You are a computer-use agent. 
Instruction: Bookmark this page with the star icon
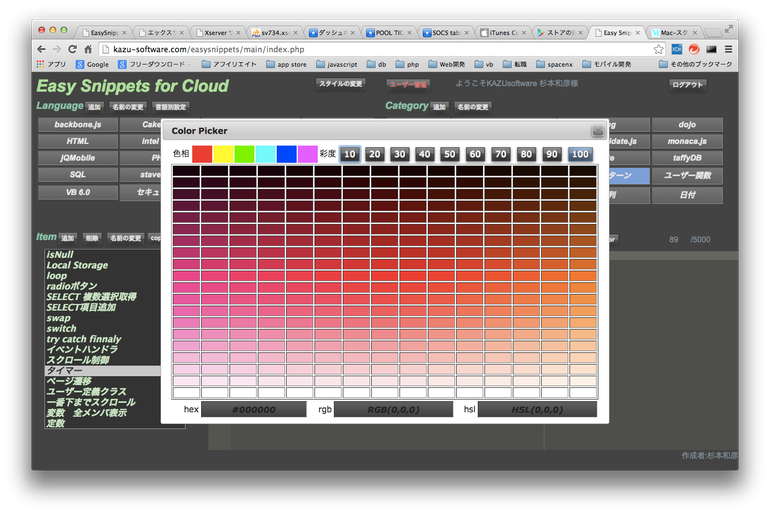tap(659, 49)
